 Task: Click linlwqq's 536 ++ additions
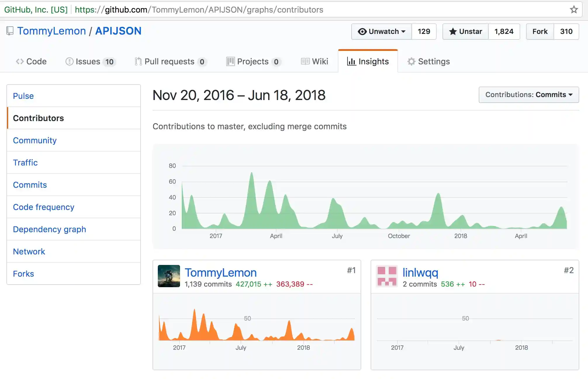(453, 284)
